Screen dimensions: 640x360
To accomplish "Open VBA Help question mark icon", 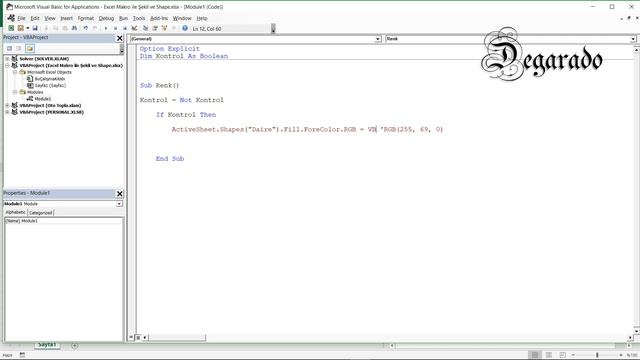I will pos(185,28).
